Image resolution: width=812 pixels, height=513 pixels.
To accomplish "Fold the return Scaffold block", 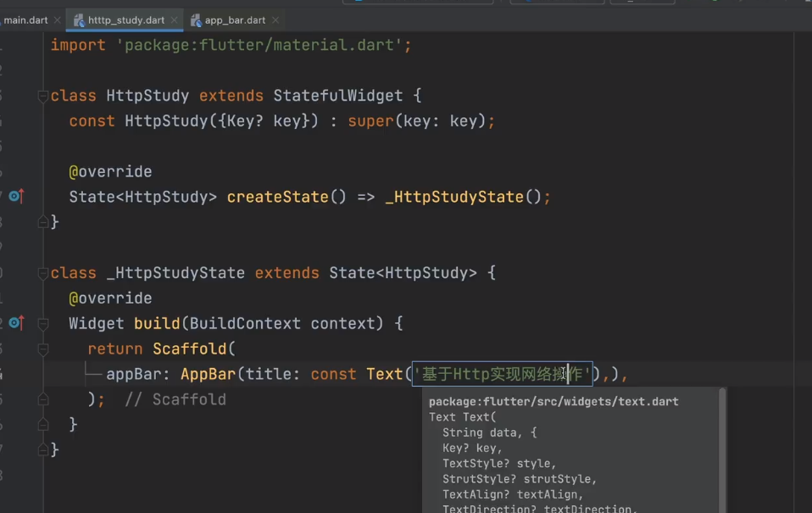I will [x=43, y=349].
